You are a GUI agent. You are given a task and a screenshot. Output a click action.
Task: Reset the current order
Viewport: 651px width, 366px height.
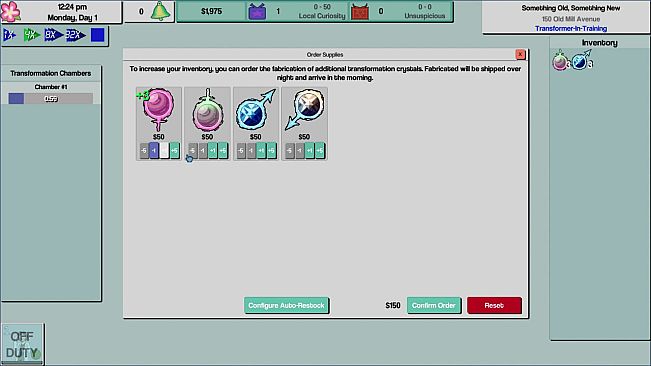(494, 305)
